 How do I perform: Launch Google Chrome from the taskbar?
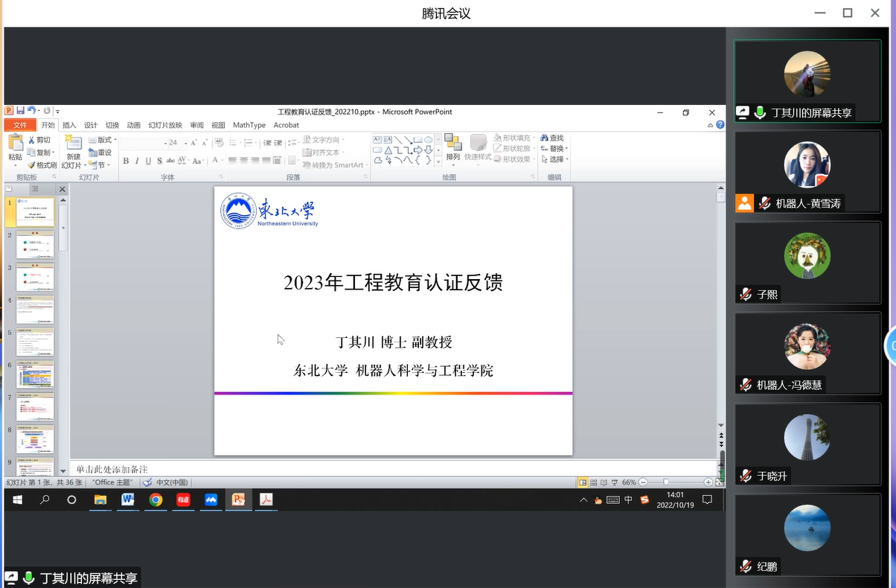pos(156,500)
